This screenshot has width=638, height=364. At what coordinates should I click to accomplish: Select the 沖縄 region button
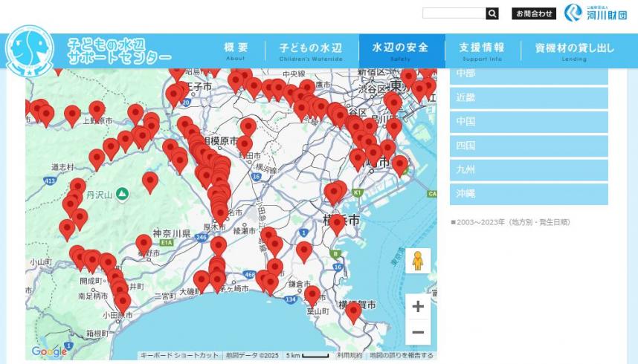pyautogui.click(x=529, y=194)
